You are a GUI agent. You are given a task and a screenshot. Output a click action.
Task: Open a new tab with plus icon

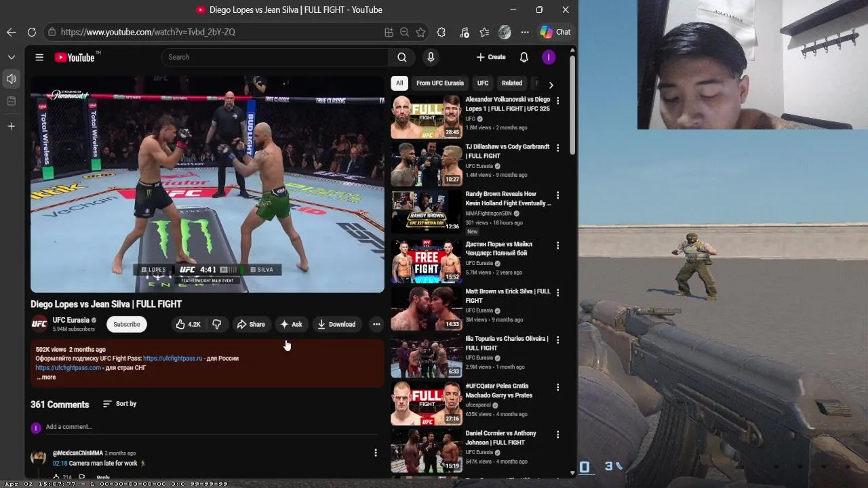coord(12,126)
